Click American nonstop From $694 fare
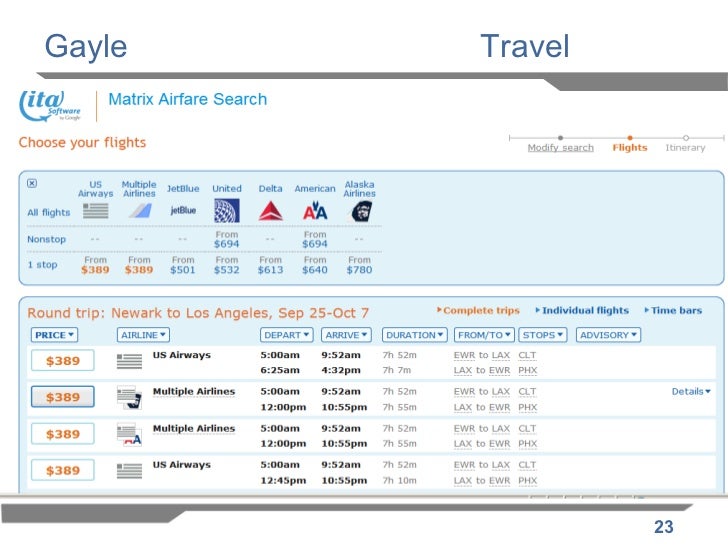 pyautogui.click(x=315, y=239)
